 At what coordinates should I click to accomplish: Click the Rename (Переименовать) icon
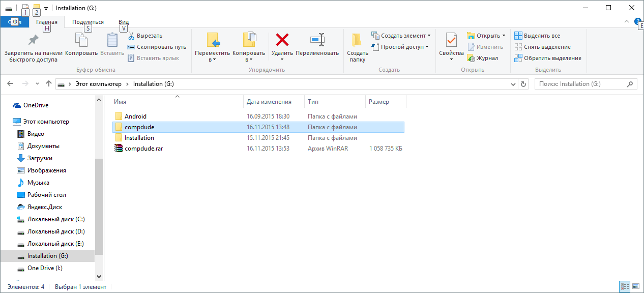pyautogui.click(x=317, y=40)
